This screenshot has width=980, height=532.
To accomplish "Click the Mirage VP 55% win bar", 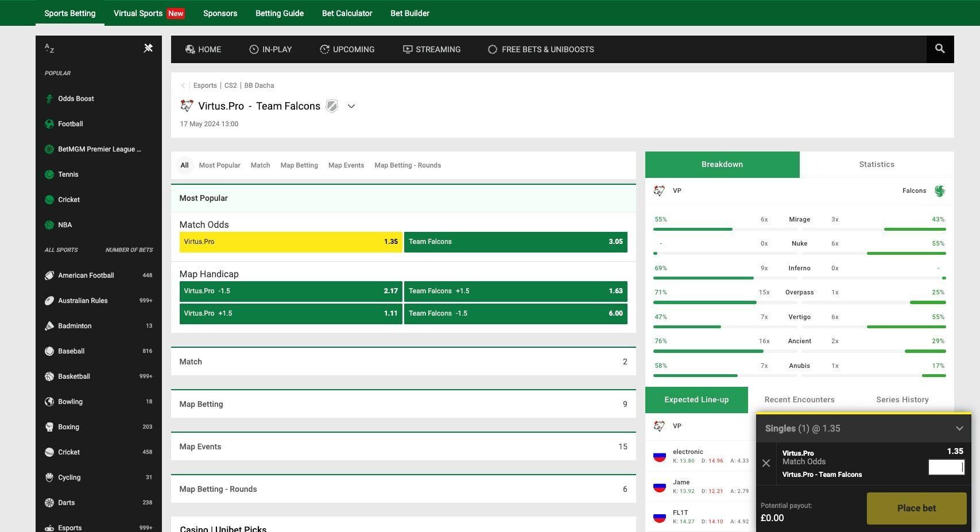I will click(x=692, y=229).
